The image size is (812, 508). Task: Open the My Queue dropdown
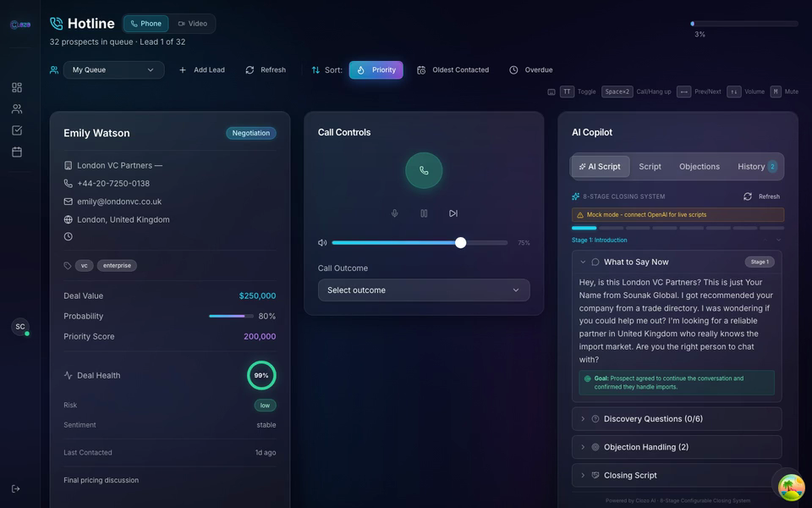coord(113,69)
